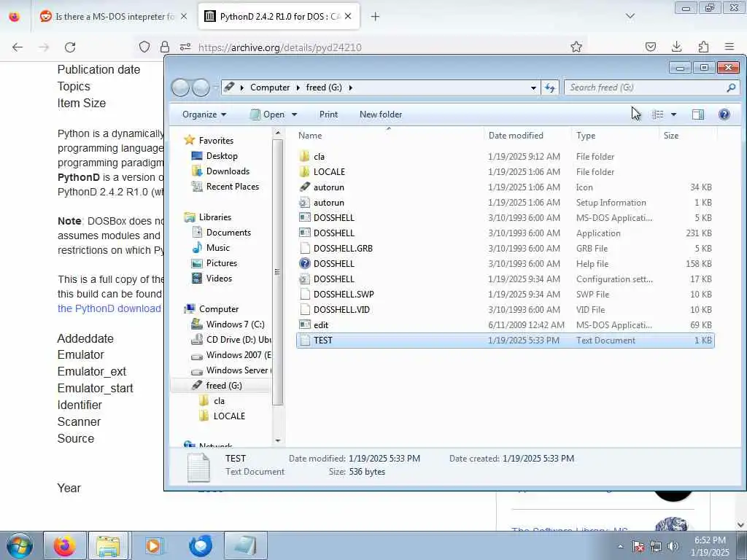Viewport: 747px width, 560px height.
Task: Select the DOSSHELL Help file
Action: pos(505,264)
